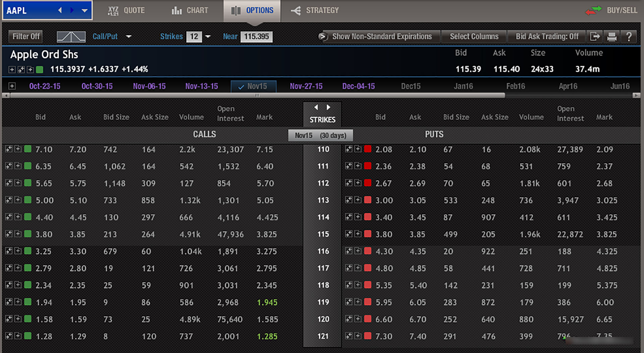Click the call/put payoff diagram icon
Screen dimensions: 644x353
pyautogui.click(x=71, y=37)
